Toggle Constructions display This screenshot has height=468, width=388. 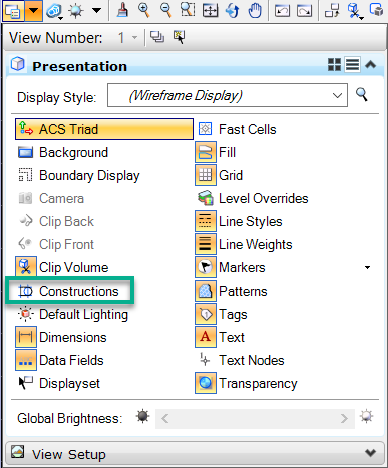coord(68,291)
